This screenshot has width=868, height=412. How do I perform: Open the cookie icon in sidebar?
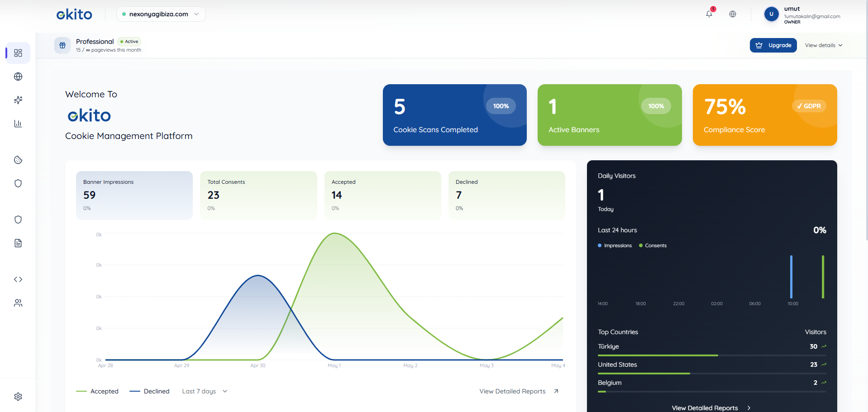coord(18,160)
